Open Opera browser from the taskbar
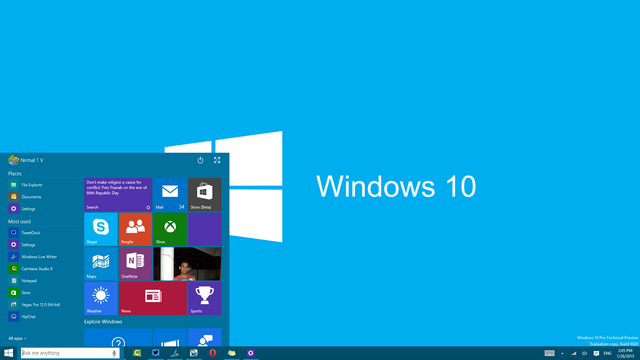The height and width of the screenshot is (360, 640). (213, 353)
